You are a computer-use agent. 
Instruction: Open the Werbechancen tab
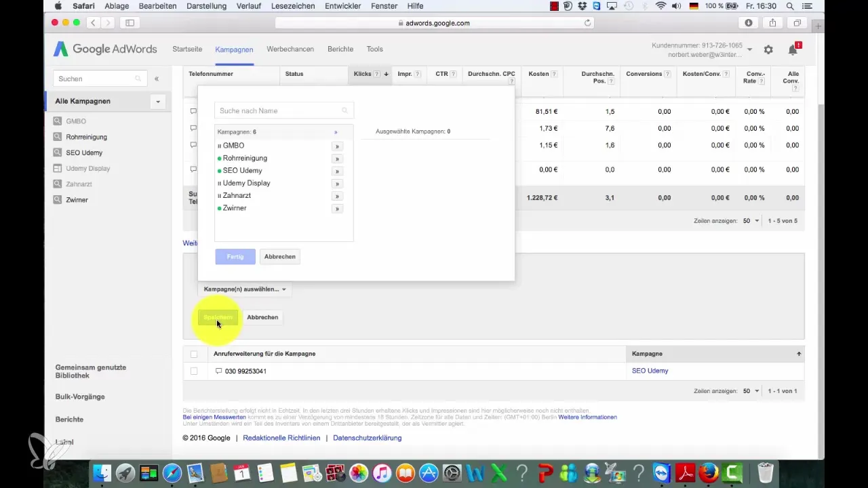(290, 49)
